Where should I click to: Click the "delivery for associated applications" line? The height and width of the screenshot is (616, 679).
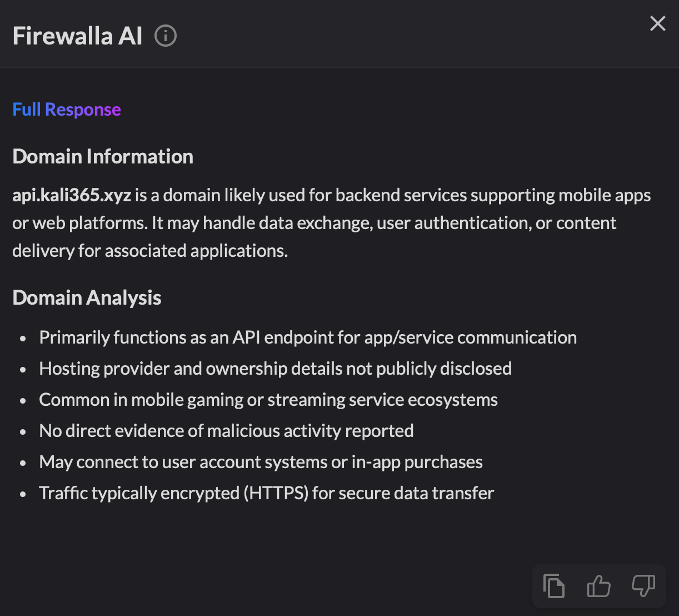click(150, 251)
